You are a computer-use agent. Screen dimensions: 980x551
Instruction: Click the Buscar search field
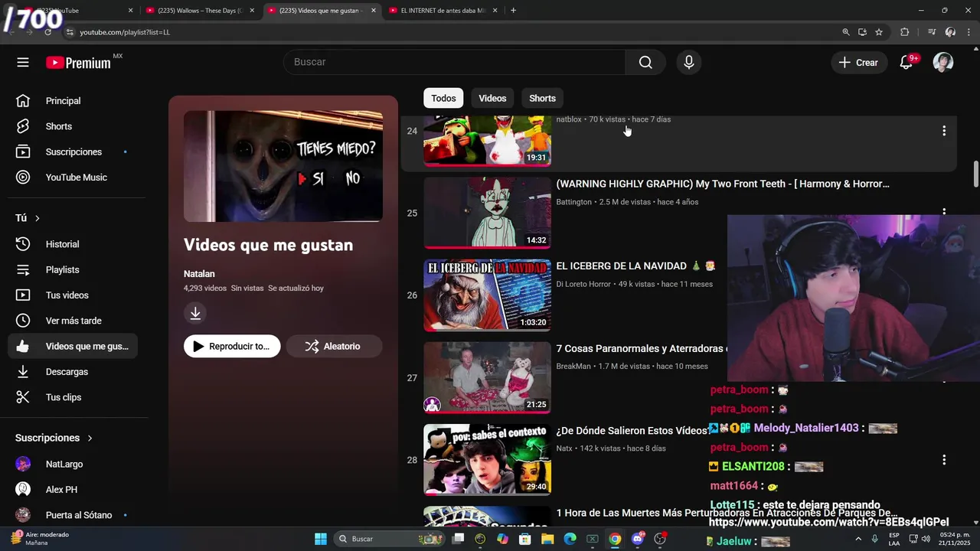(456, 62)
